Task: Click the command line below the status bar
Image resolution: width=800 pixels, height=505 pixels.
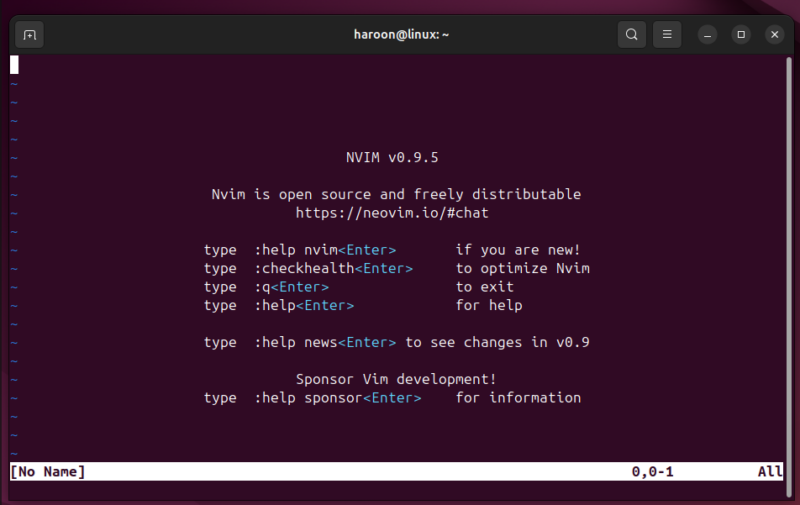Action: coord(397,490)
